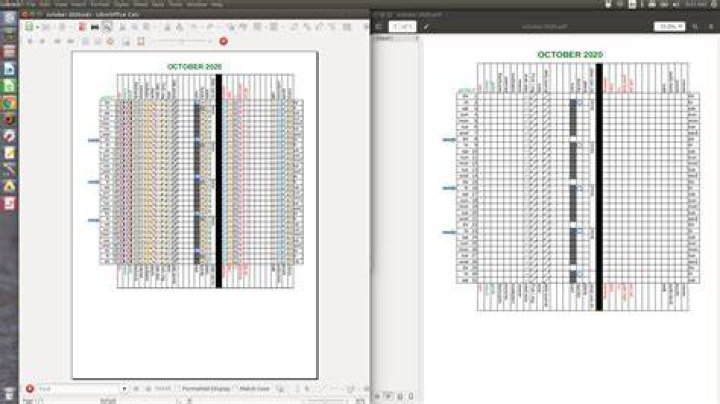Open the Help menu in the top bar

pyautogui.click(x=217, y=4)
